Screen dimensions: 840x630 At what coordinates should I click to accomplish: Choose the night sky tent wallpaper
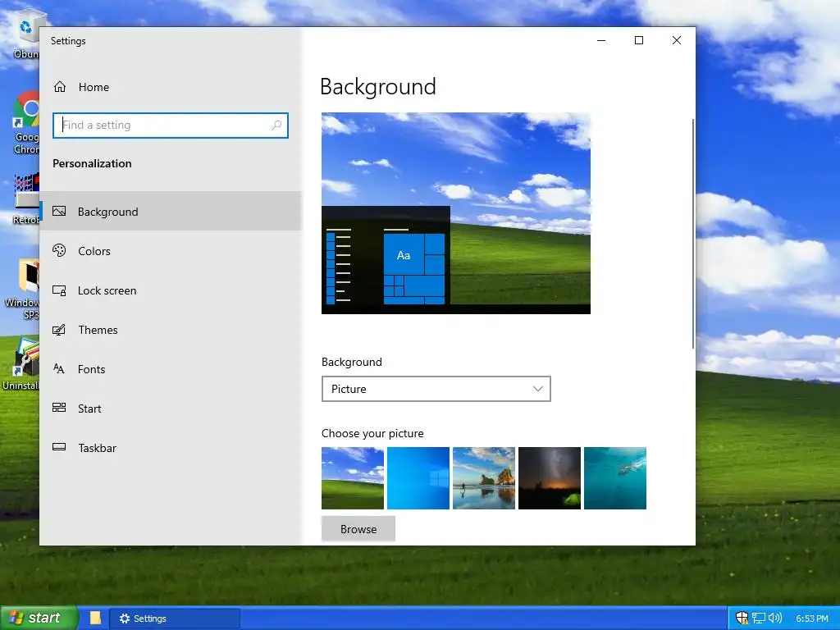coord(550,478)
